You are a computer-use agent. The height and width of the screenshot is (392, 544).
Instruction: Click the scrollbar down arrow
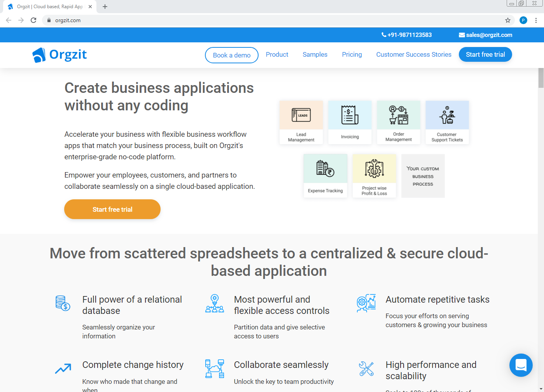(541, 389)
